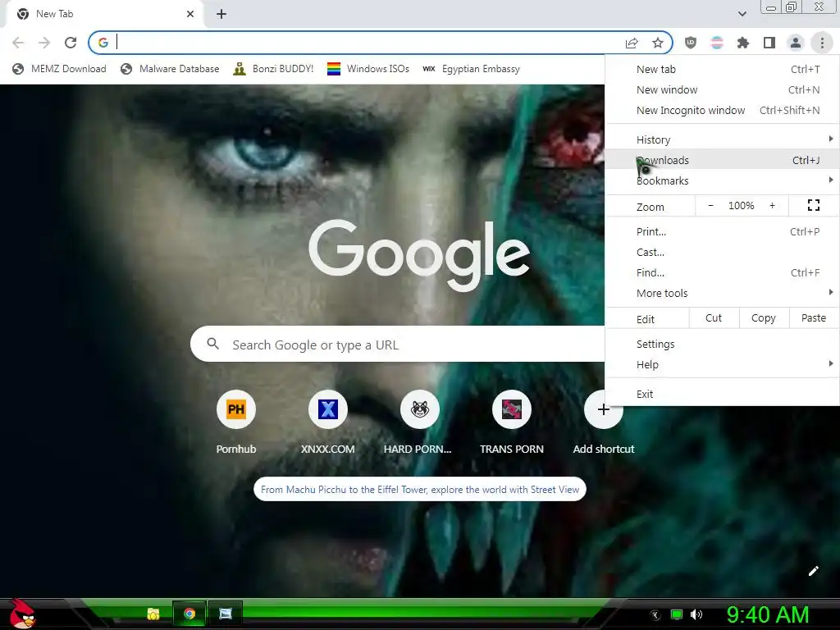
Task: Decrease zoom with the minus button
Action: pos(711,206)
